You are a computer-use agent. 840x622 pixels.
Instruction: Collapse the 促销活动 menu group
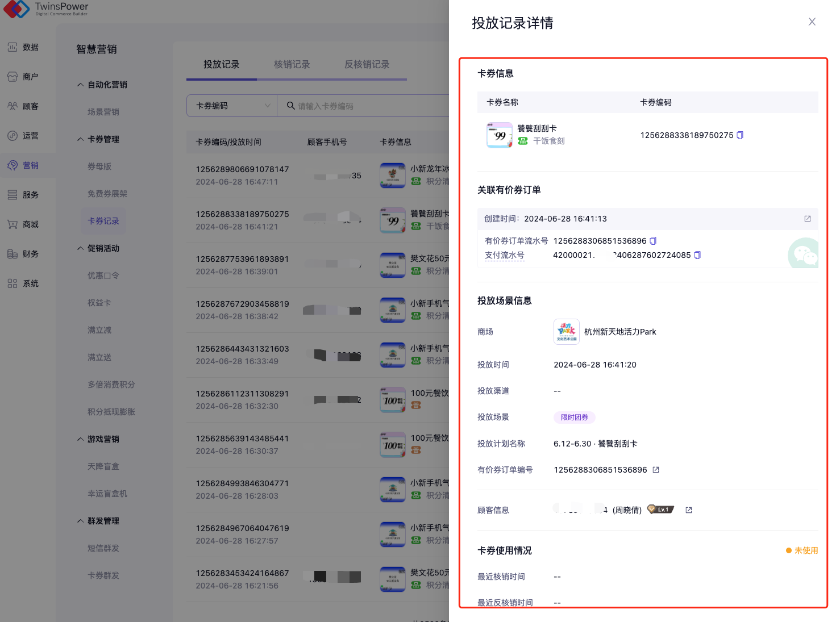pyautogui.click(x=81, y=248)
